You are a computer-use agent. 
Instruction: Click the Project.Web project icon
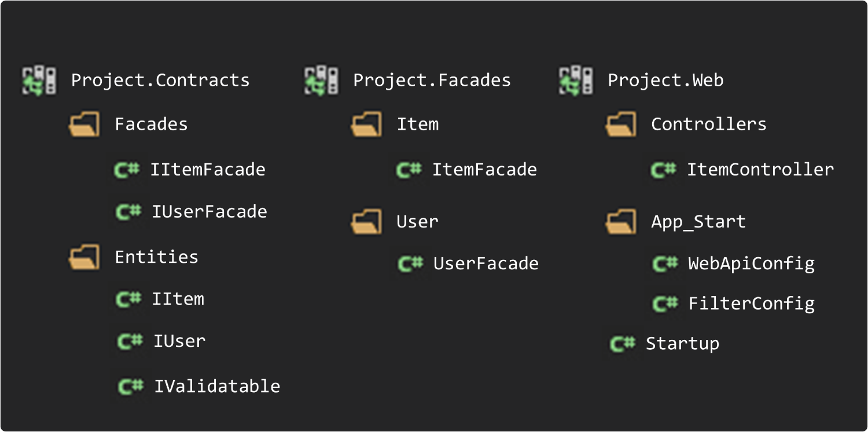tap(576, 80)
